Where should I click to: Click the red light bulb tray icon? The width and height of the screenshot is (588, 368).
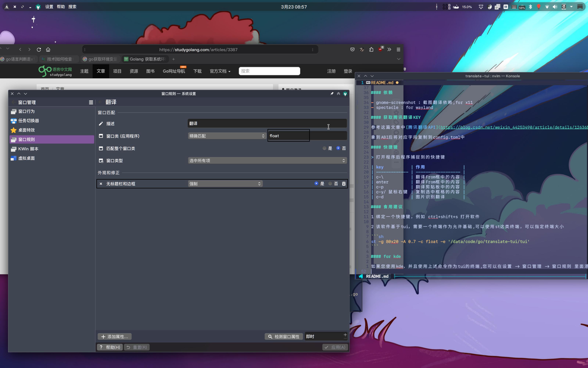pos(539,7)
